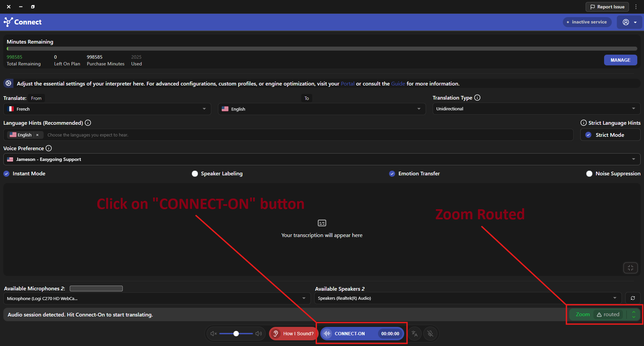Click the CONNECT-ON button
This screenshot has width=644, height=346.
click(x=362, y=334)
